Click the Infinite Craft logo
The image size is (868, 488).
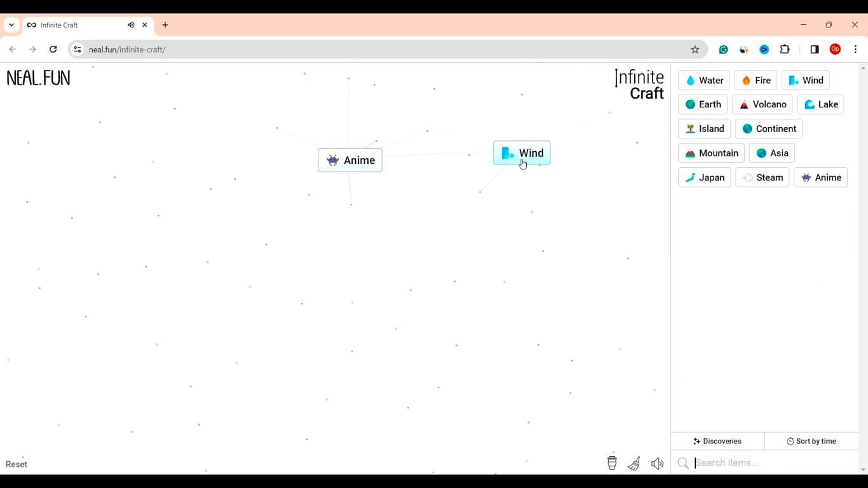pos(639,85)
